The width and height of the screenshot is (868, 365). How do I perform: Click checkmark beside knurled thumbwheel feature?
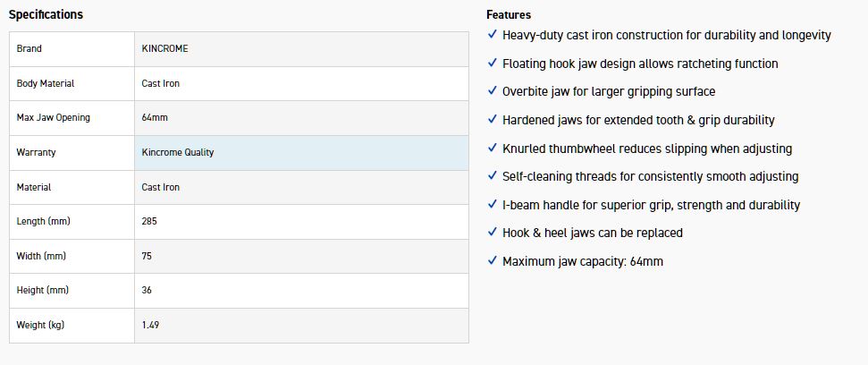pos(493,149)
